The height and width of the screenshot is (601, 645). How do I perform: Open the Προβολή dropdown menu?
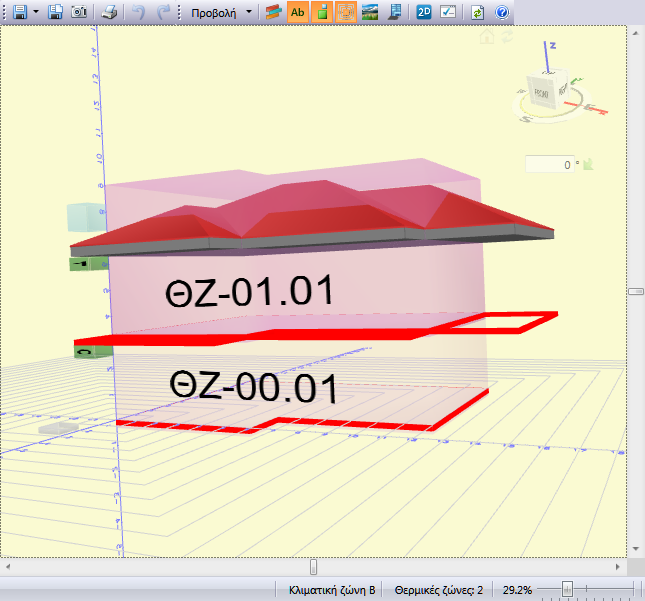213,13
